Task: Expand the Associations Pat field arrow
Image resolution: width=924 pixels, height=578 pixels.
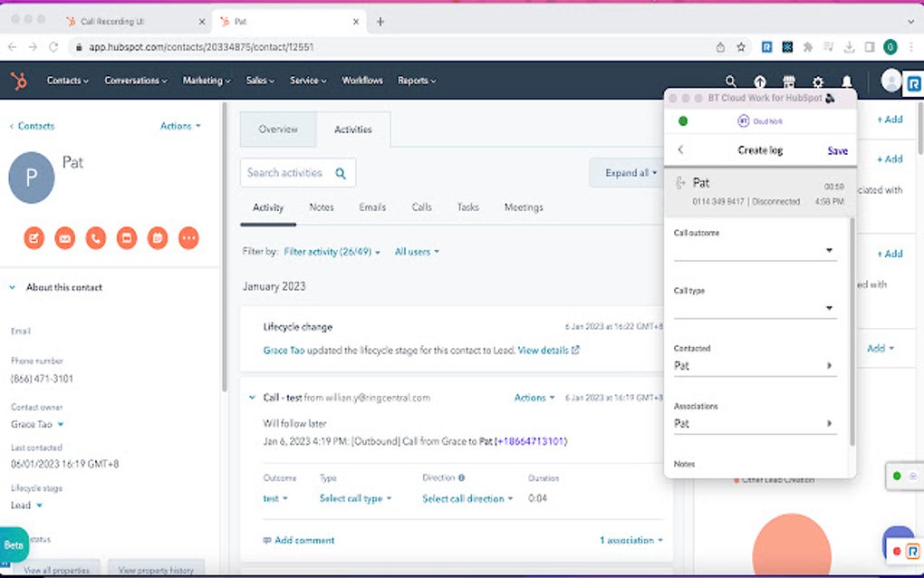Action: 829,424
